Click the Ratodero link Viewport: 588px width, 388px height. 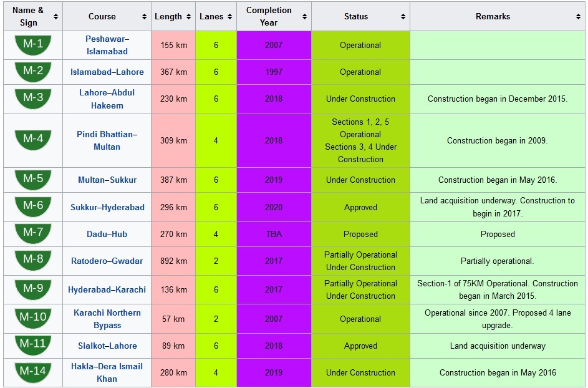click(x=89, y=261)
